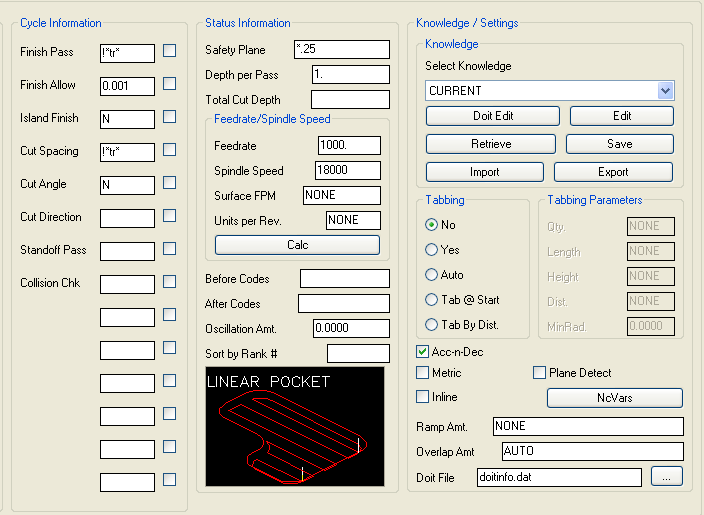Viewport: 704px width, 515px height.
Task: Click the Overlap Amt field showing AUTO
Action: coord(593,451)
